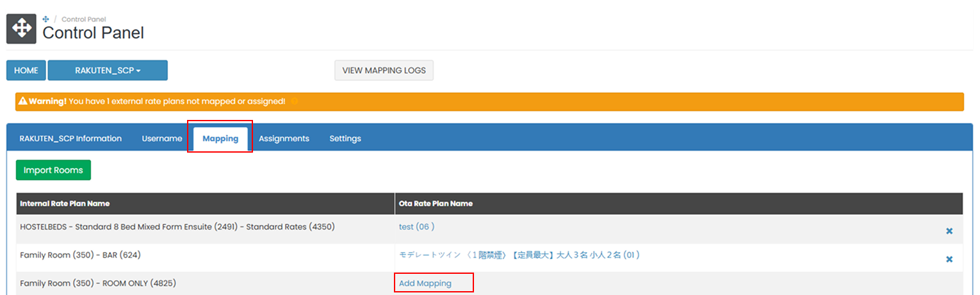The image size is (980, 295).
Task: Open the test (06) rate plan link
Action: coord(417,227)
